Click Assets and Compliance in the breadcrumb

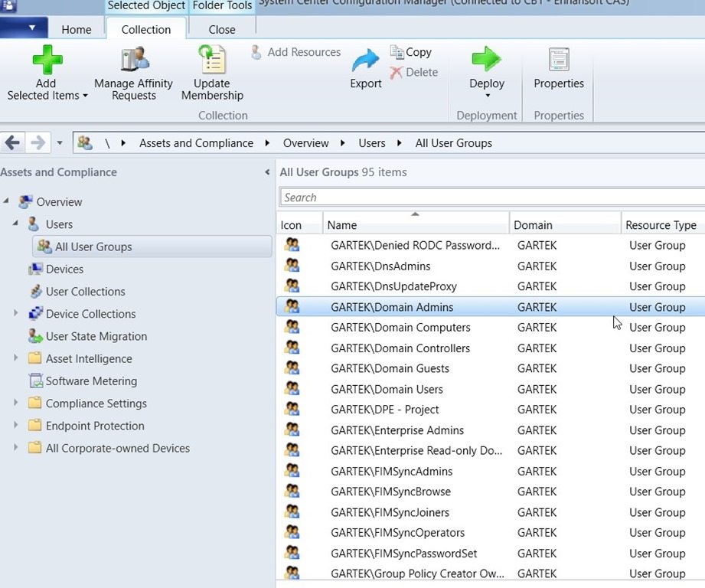(196, 143)
